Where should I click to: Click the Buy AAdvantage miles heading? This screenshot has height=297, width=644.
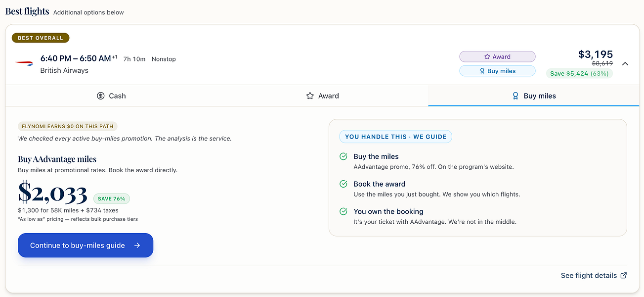point(57,159)
